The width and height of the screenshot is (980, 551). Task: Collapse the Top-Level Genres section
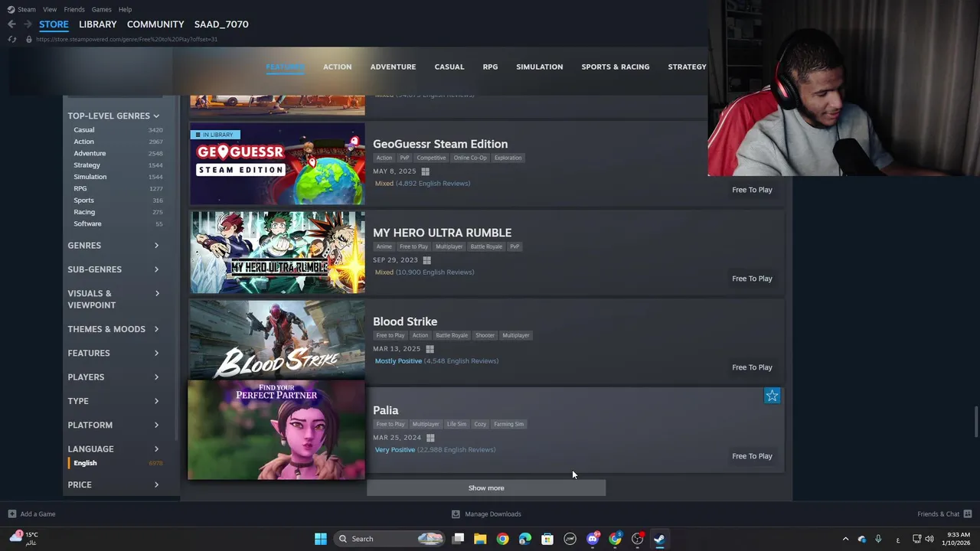tap(113, 116)
